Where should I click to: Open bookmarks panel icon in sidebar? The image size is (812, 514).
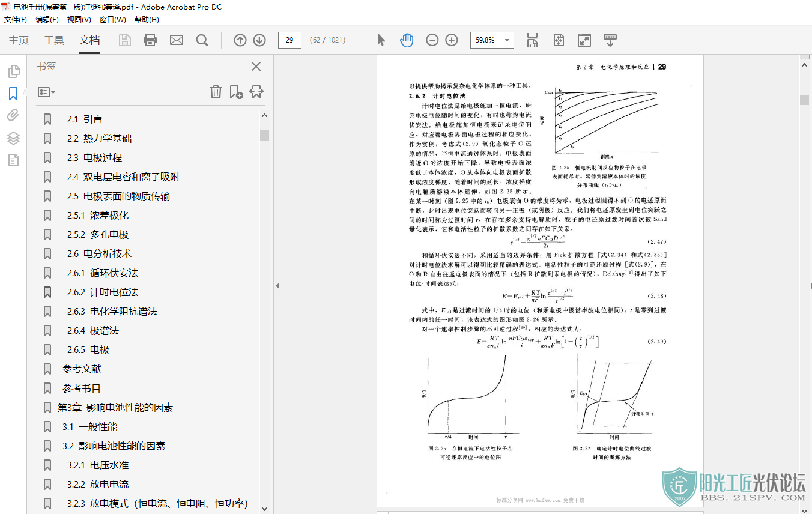13,94
